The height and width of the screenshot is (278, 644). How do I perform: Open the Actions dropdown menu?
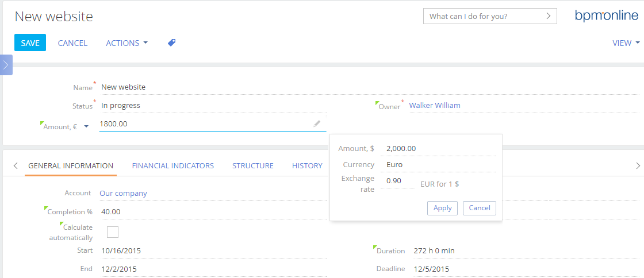coord(126,43)
